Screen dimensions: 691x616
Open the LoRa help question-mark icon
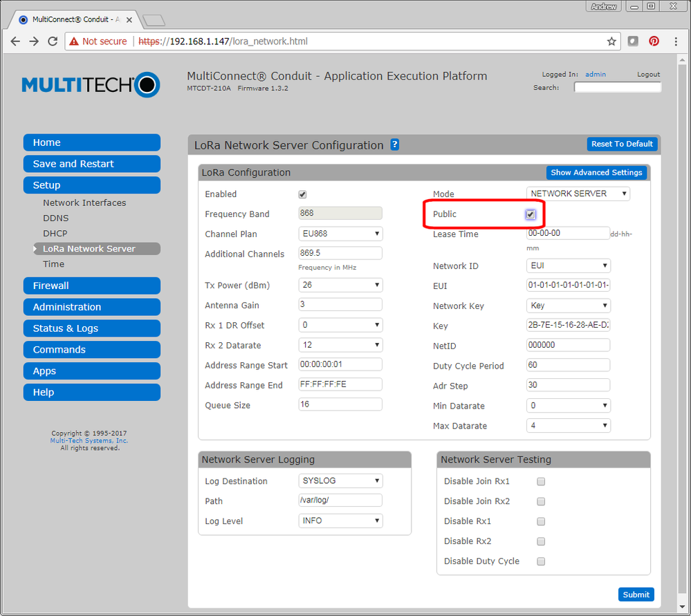395,144
